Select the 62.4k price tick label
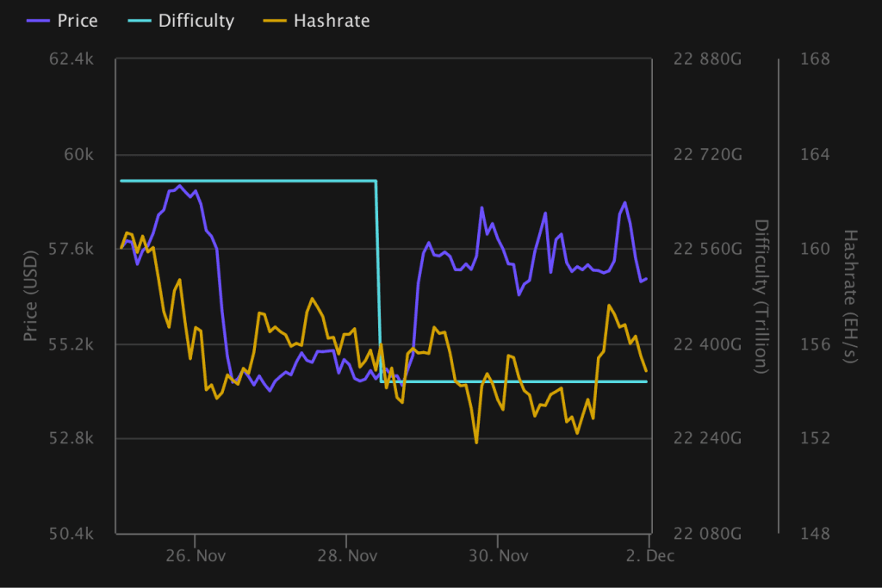 pyautogui.click(x=71, y=59)
